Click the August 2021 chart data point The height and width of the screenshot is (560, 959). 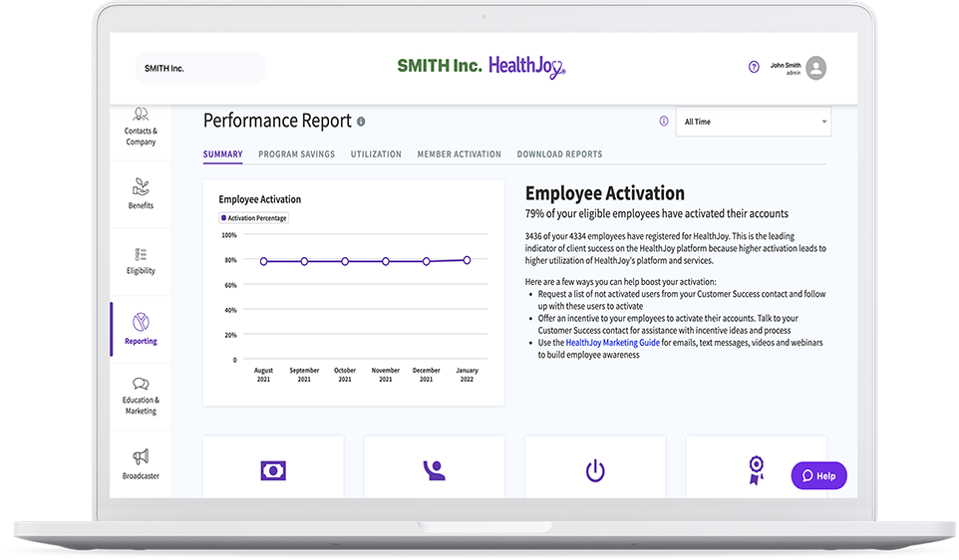click(x=263, y=261)
